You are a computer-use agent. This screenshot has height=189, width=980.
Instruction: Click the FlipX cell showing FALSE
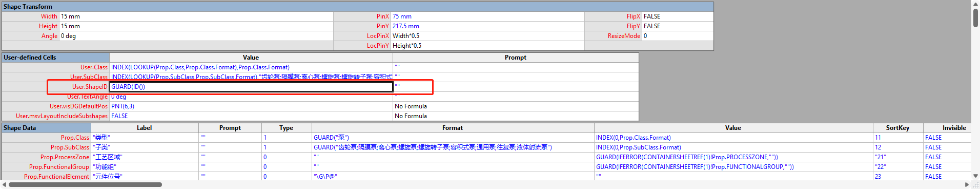click(x=678, y=16)
